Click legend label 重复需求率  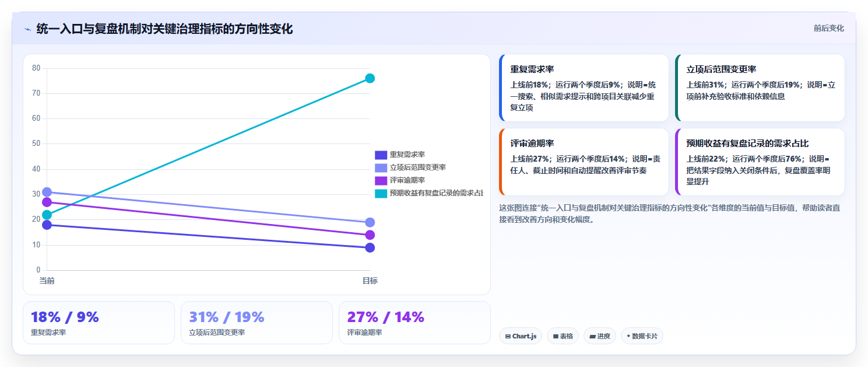(407, 155)
